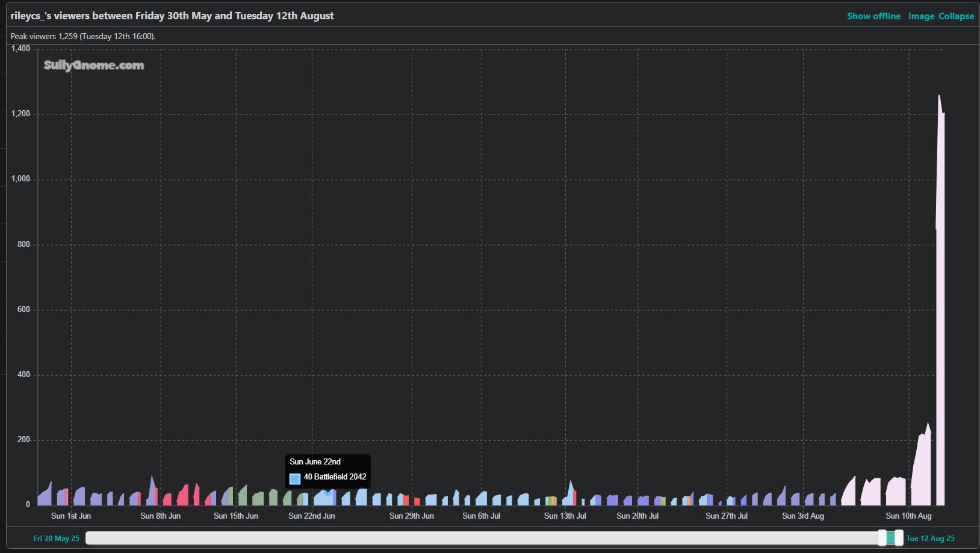Click the '400' y-axis value
The image size is (980, 553).
pyautogui.click(x=23, y=375)
